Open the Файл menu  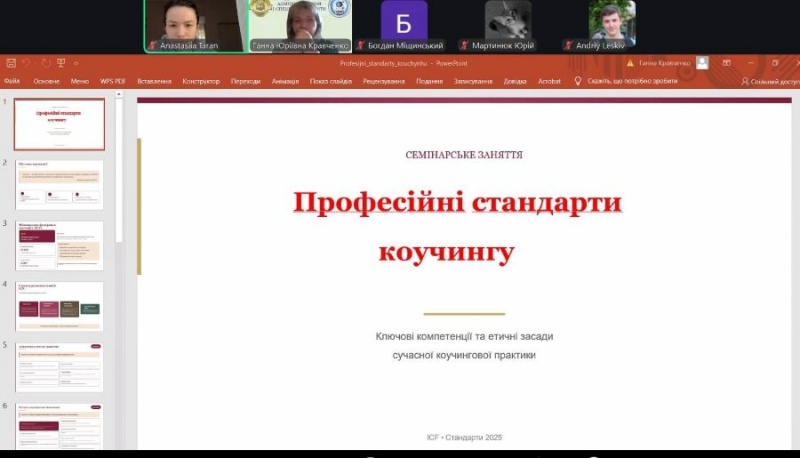click(x=12, y=81)
